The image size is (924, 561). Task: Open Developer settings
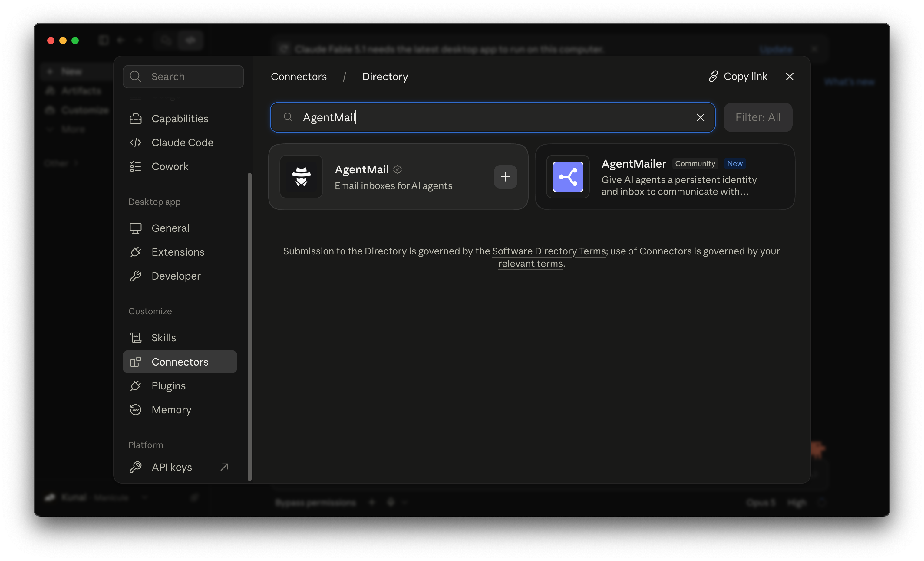[180, 276]
